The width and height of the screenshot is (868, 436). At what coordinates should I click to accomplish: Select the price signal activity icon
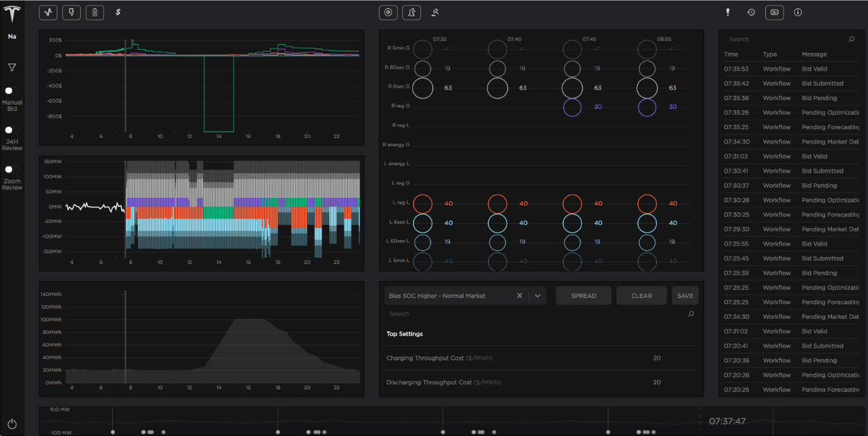48,12
